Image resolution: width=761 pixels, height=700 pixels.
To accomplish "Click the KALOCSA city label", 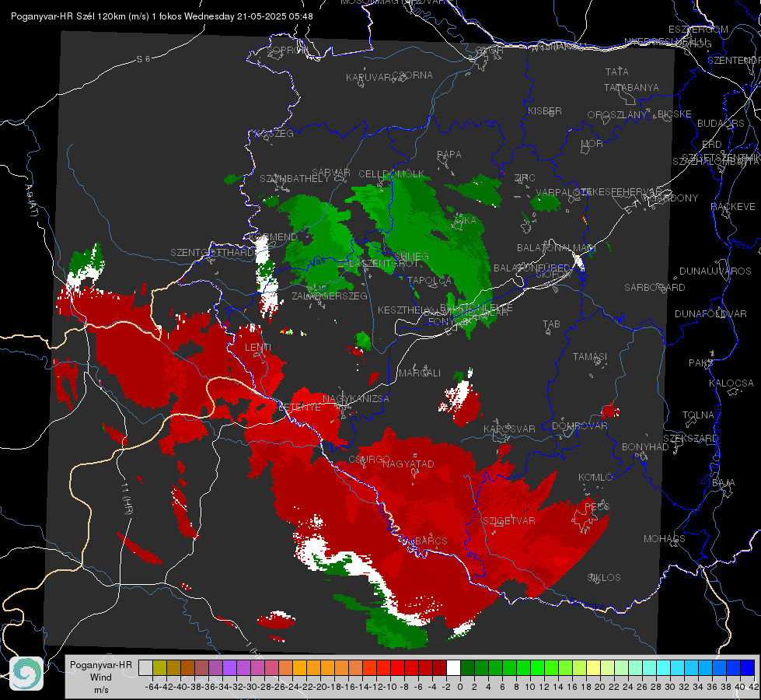I will pyautogui.click(x=731, y=383).
